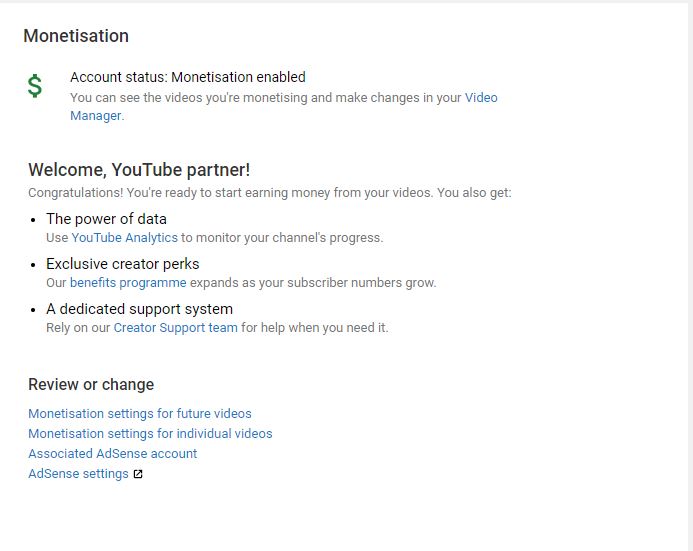693x551 pixels.
Task: Click the 'Congratulations! You're ready' sentence
Action: pyautogui.click(x=270, y=193)
